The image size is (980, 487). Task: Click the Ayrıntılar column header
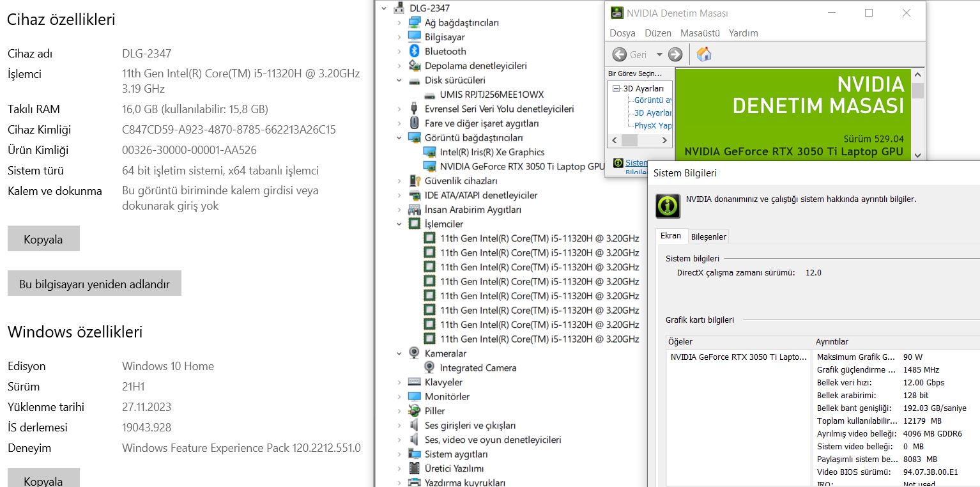(x=896, y=341)
